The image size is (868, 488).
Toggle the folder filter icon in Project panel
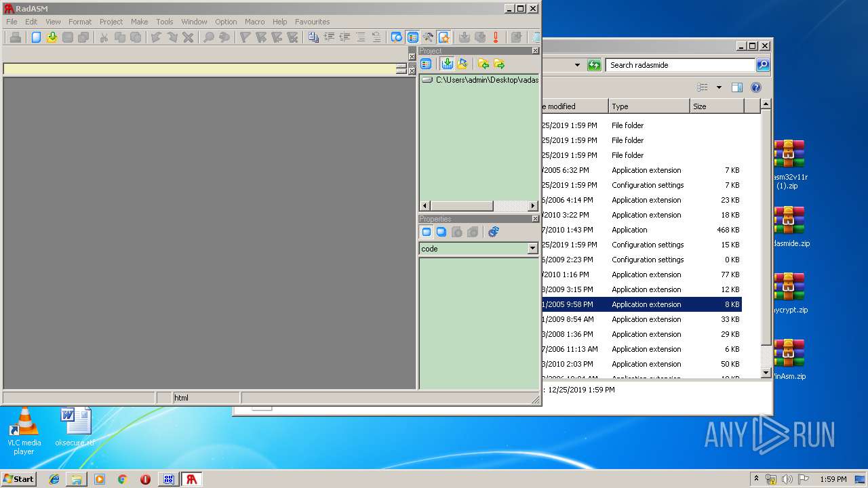pyautogui.click(x=462, y=64)
